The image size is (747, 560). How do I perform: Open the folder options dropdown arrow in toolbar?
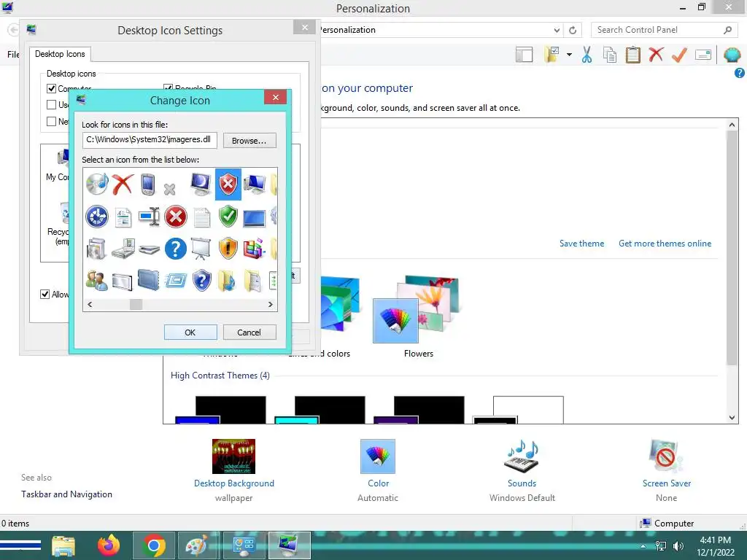coord(569,54)
